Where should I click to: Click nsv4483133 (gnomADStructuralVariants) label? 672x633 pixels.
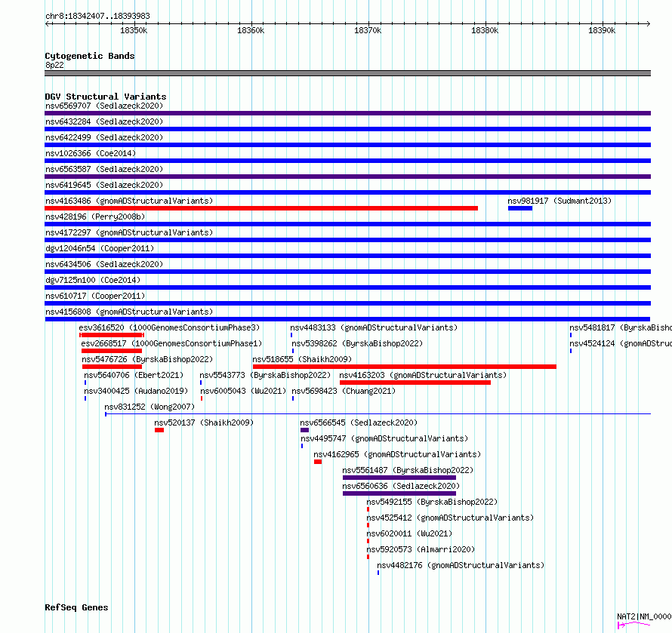tap(374, 327)
